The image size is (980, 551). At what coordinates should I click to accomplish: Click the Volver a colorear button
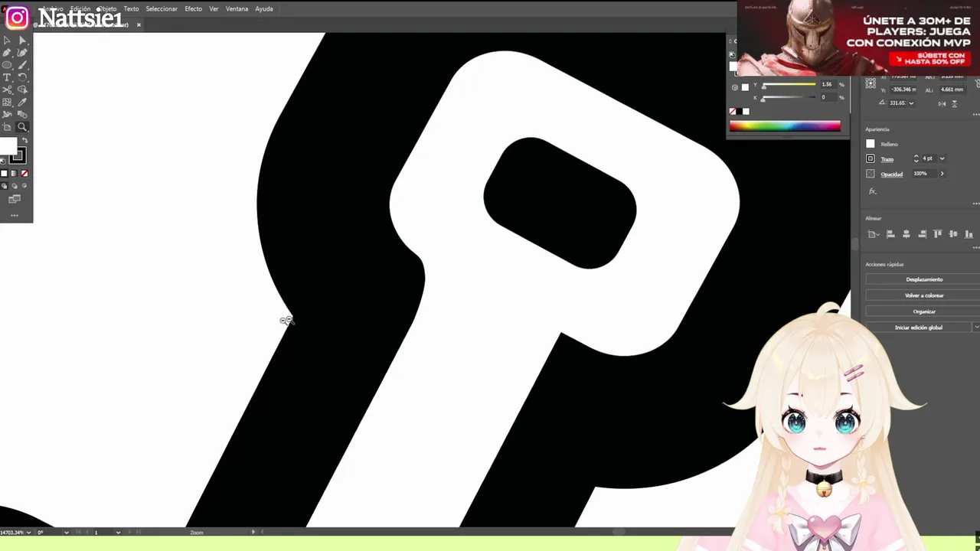coord(924,295)
